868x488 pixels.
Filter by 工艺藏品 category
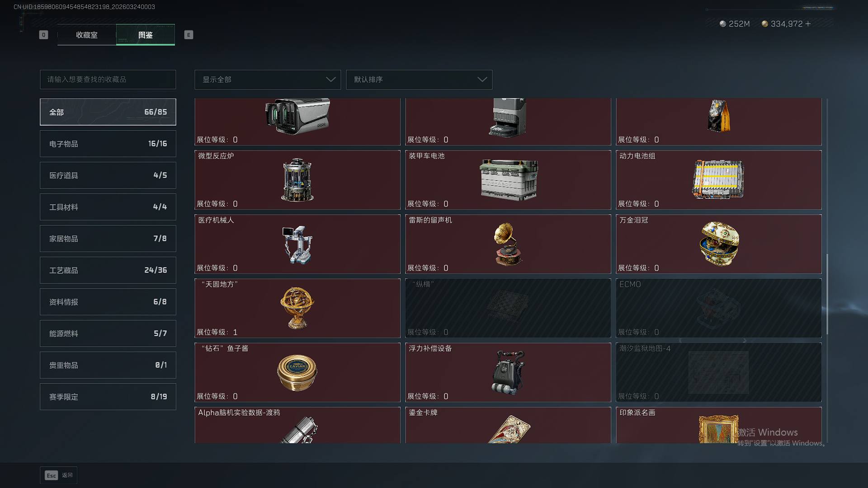pyautogui.click(x=108, y=270)
